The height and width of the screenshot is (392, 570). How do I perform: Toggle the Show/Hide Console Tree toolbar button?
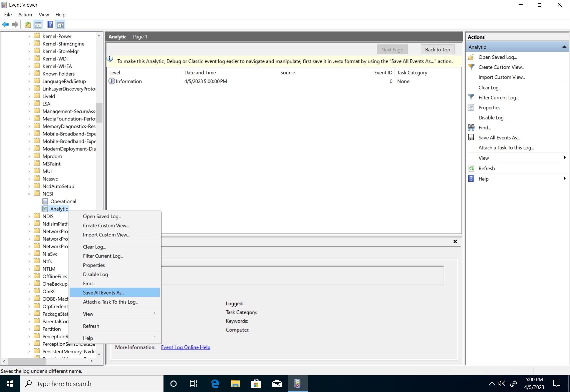[38, 24]
